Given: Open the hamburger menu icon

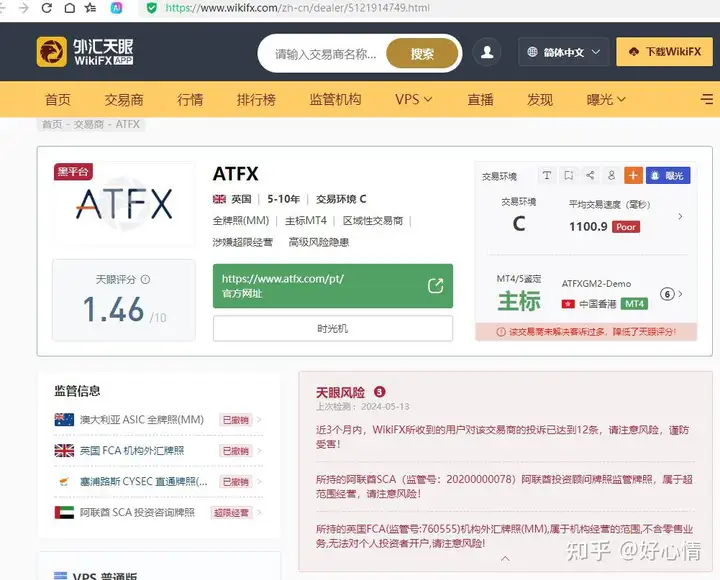Looking at the screenshot, I should 707,99.
